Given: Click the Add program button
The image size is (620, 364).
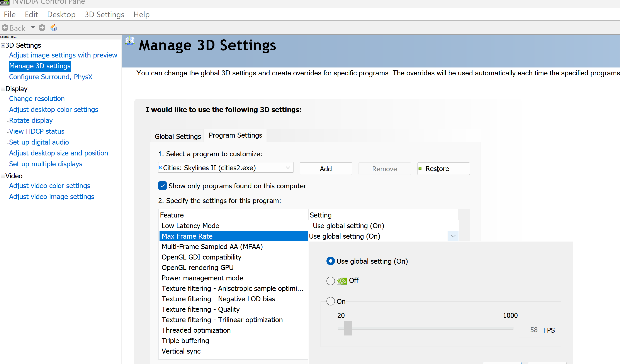Looking at the screenshot, I should [326, 169].
